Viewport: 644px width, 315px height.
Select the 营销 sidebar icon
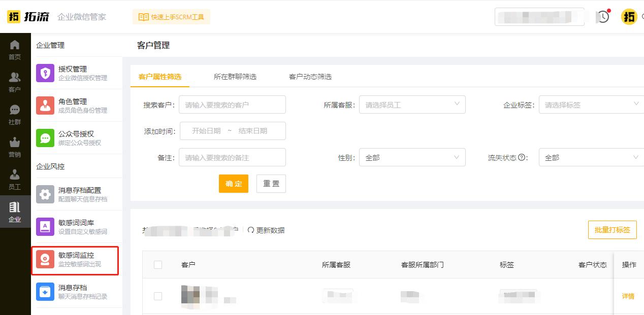click(x=15, y=146)
